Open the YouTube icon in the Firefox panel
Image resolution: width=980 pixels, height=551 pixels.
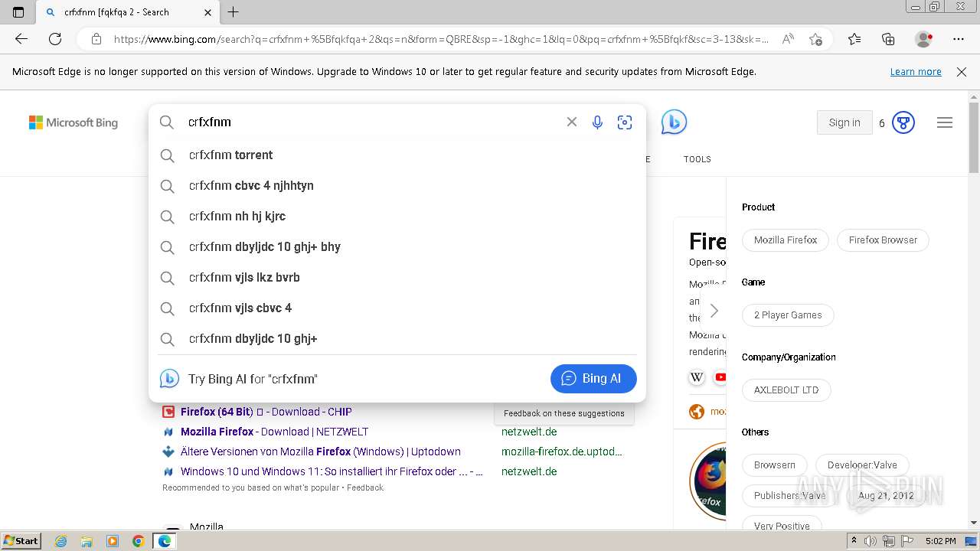pos(720,377)
